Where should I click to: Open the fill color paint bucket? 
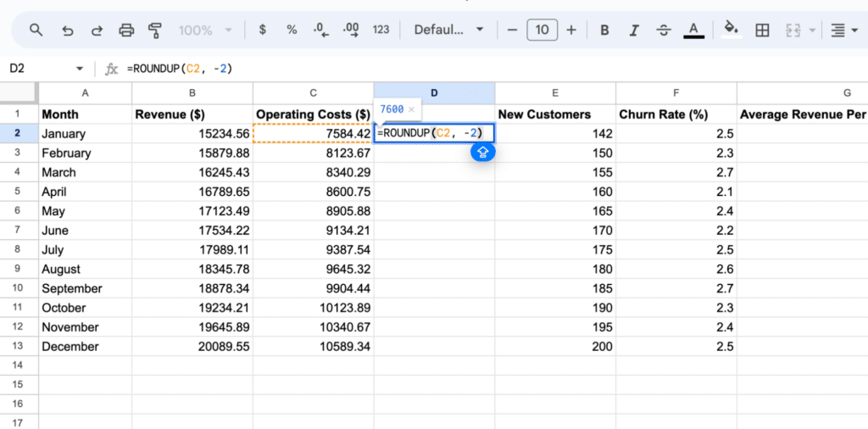click(x=730, y=30)
